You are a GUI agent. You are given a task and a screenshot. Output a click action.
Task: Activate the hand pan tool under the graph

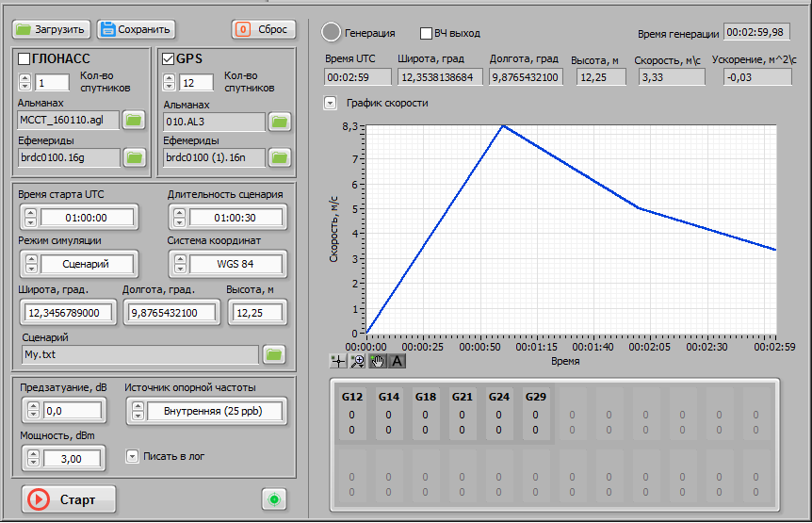click(377, 361)
